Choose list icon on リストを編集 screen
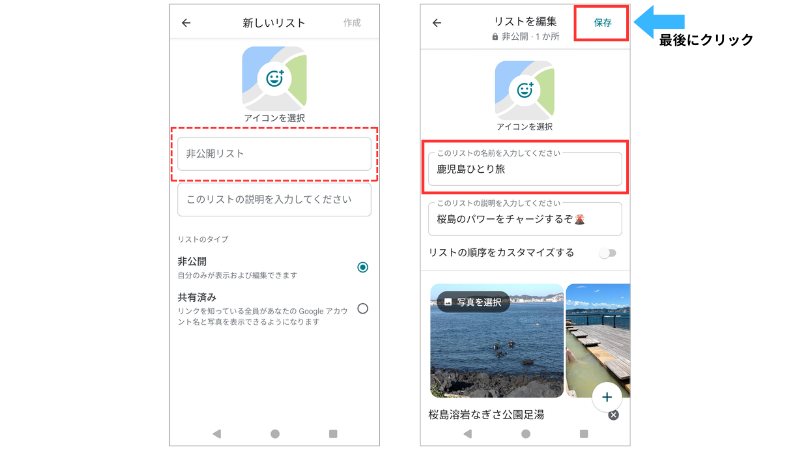Image resolution: width=800 pixels, height=450 pixels. point(525,92)
